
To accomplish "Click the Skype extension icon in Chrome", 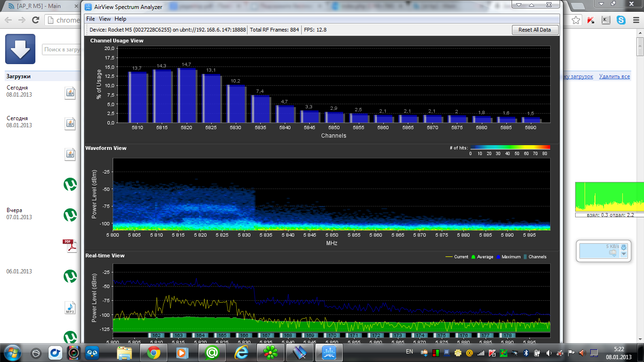I will [621, 20].
